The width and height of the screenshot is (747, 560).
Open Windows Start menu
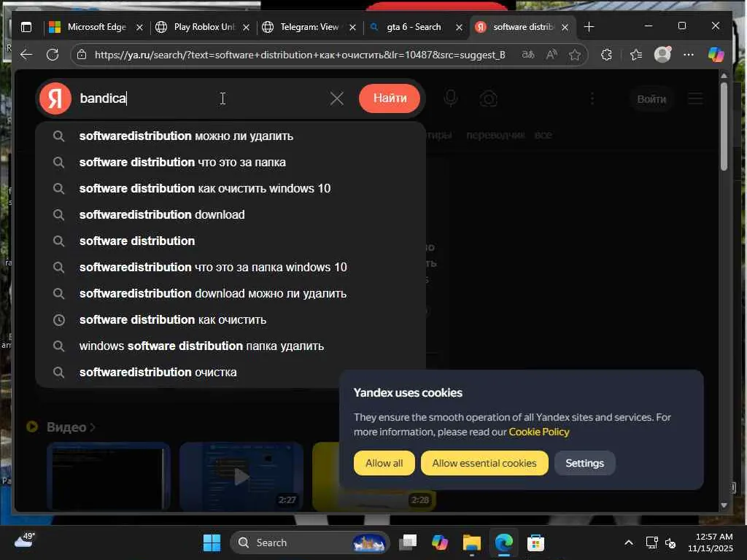click(212, 542)
